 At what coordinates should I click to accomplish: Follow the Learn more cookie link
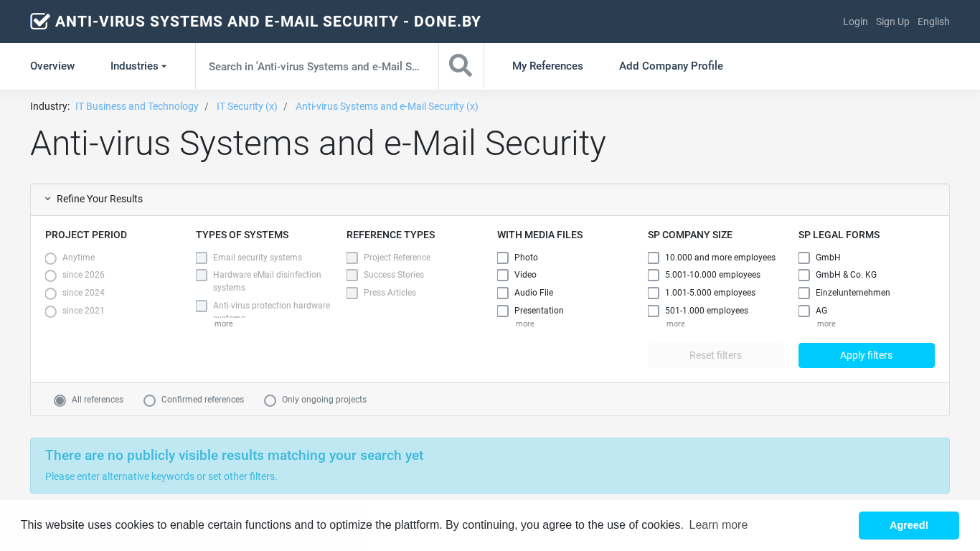coord(718,525)
